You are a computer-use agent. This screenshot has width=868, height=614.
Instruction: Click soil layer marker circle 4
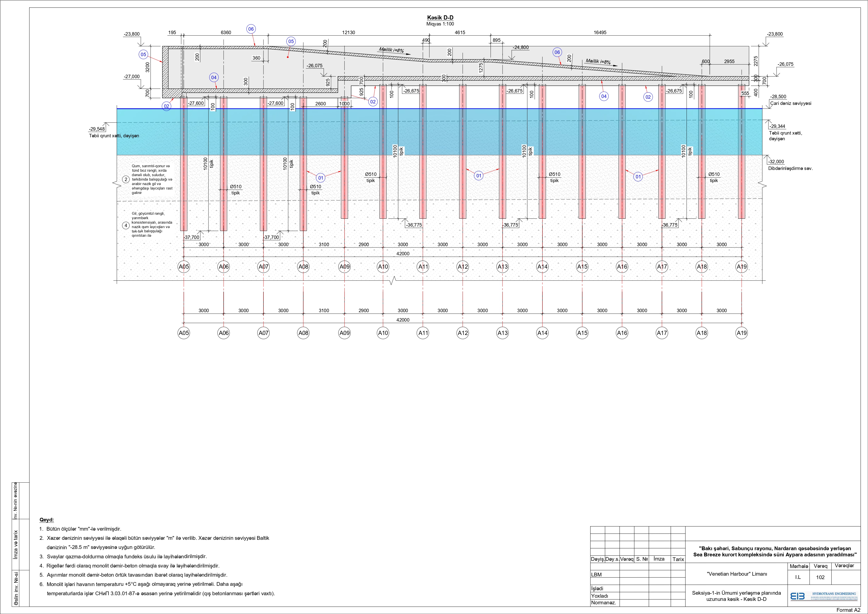[x=126, y=226]
